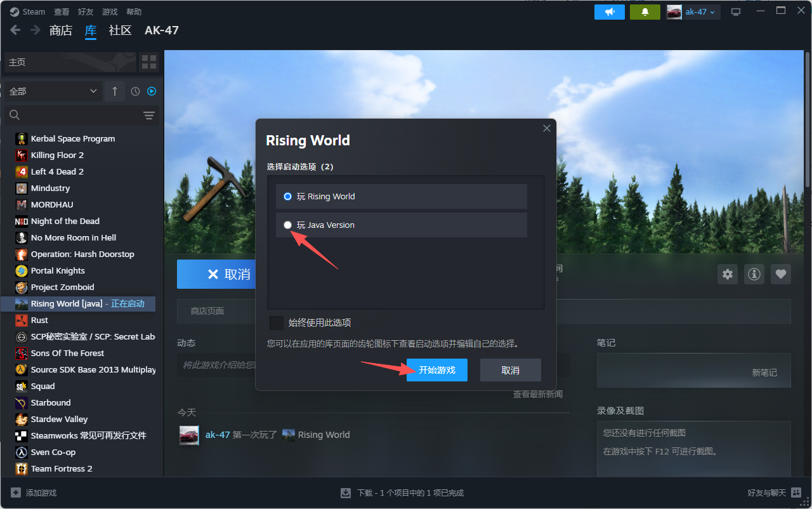
Task: Select Starbound in the game list
Action: (51, 402)
